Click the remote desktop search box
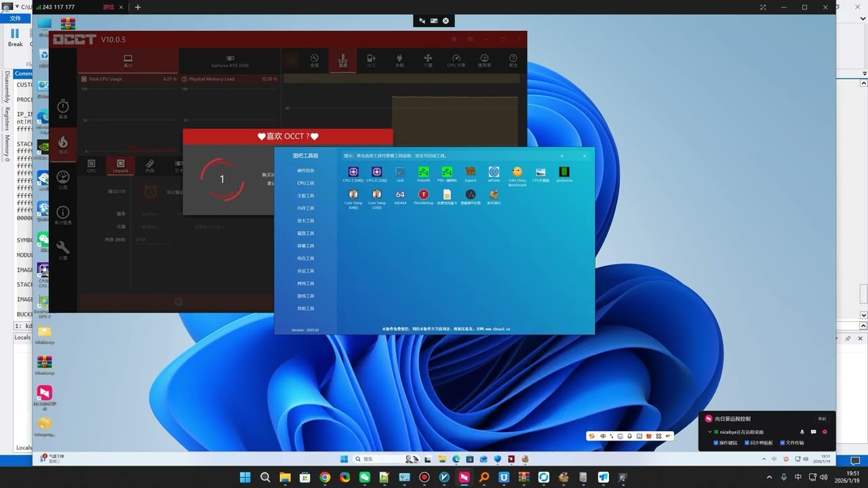The image size is (868, 488). [385, 459]
